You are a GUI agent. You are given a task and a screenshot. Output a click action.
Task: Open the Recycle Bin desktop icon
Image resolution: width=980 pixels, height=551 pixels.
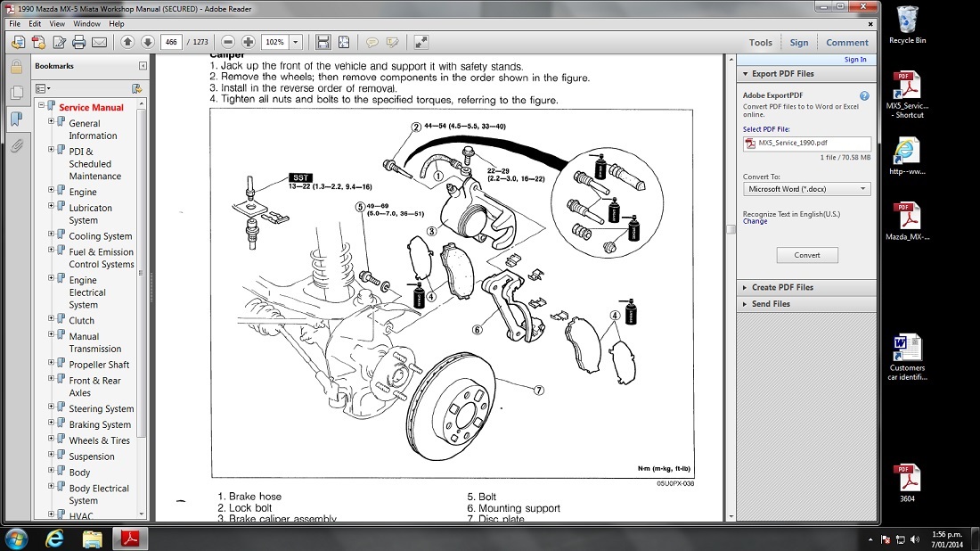pos(908,25)
